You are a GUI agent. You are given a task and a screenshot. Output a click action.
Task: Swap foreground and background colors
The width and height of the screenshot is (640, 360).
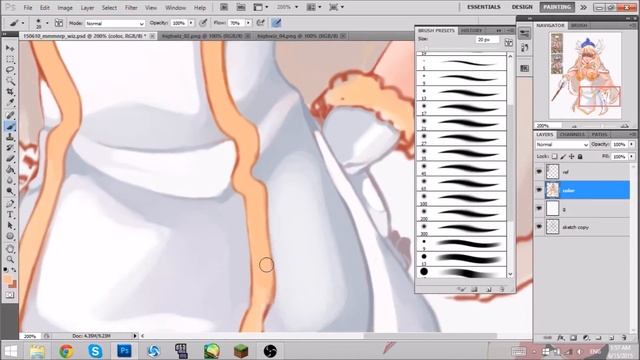13,270
